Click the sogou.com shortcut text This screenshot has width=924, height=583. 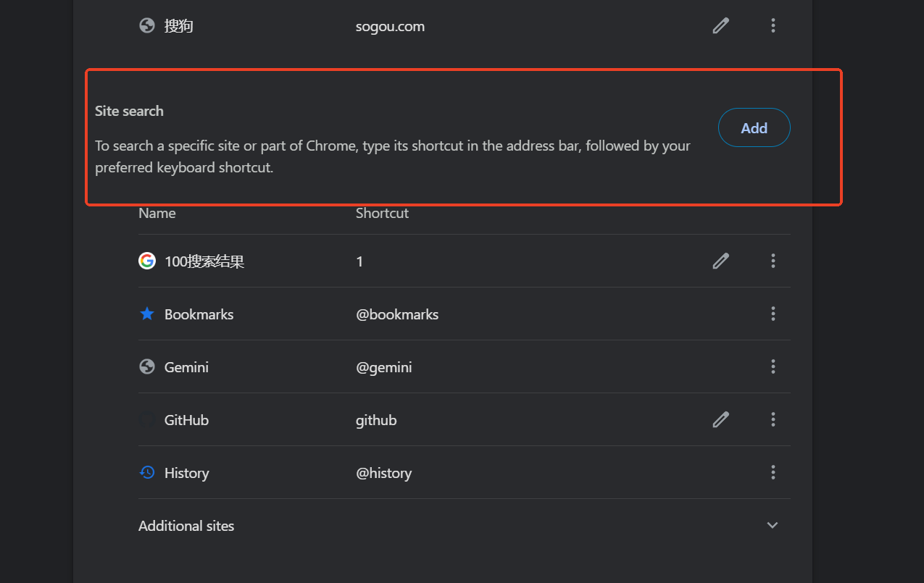(390, 27)
